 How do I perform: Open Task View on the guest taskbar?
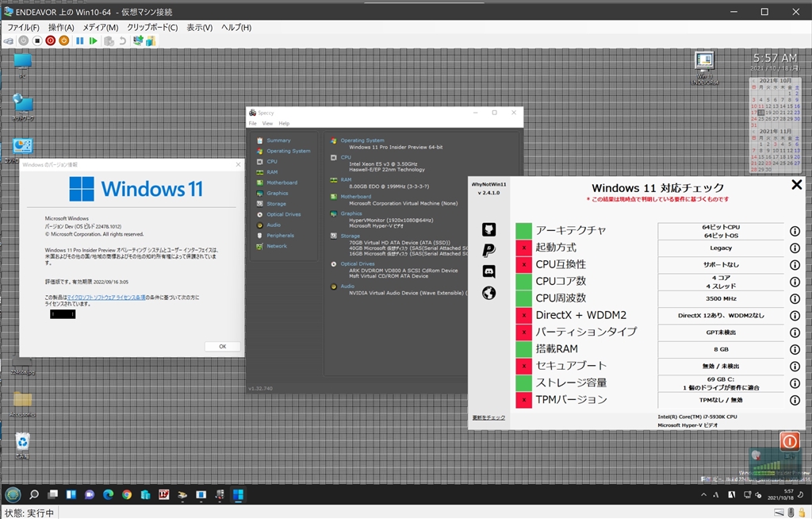point(52,494)
